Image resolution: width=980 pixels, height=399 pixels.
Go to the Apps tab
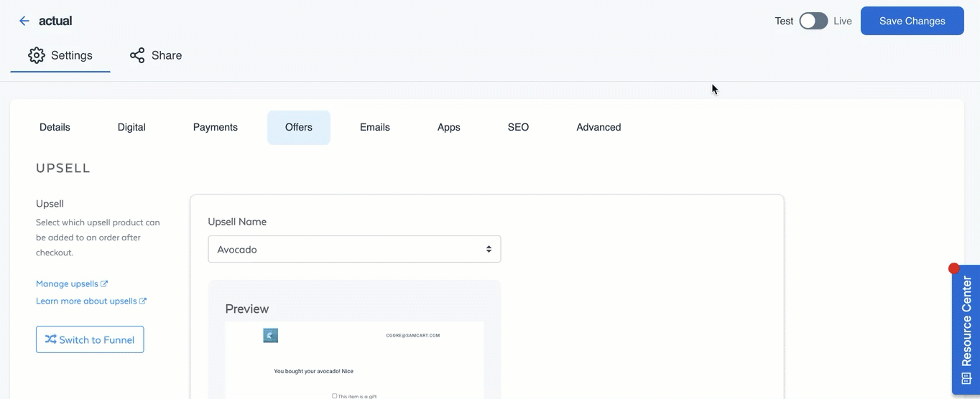tap(449, 127)
